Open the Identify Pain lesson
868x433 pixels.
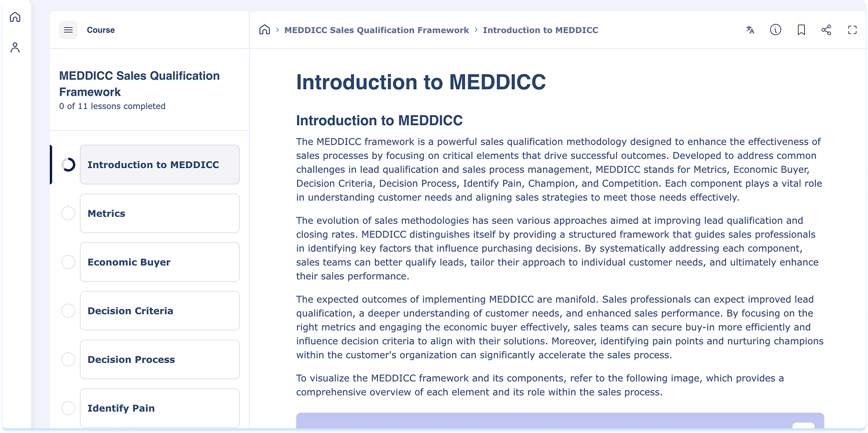point(159,408)
